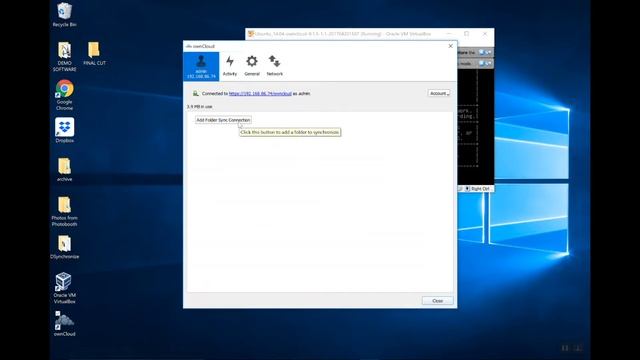The height and width of the screenshot is (360, 640).
Task: Switch to the Network tab
Action: coord(275,66)
